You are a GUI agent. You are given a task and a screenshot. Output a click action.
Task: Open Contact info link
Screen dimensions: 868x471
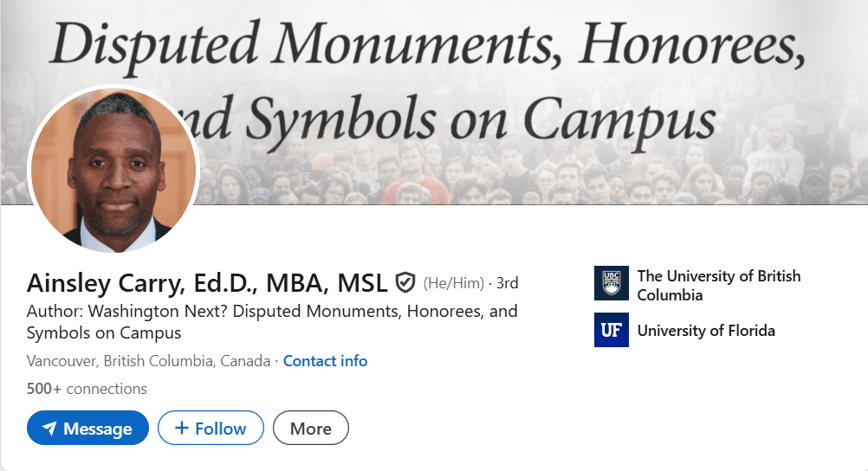[x=325, y=361]
